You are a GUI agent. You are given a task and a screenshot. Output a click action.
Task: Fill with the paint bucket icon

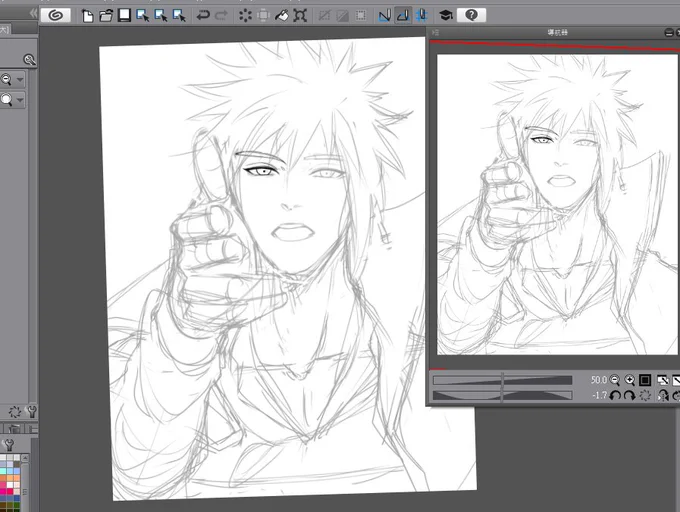coord(281,16)
